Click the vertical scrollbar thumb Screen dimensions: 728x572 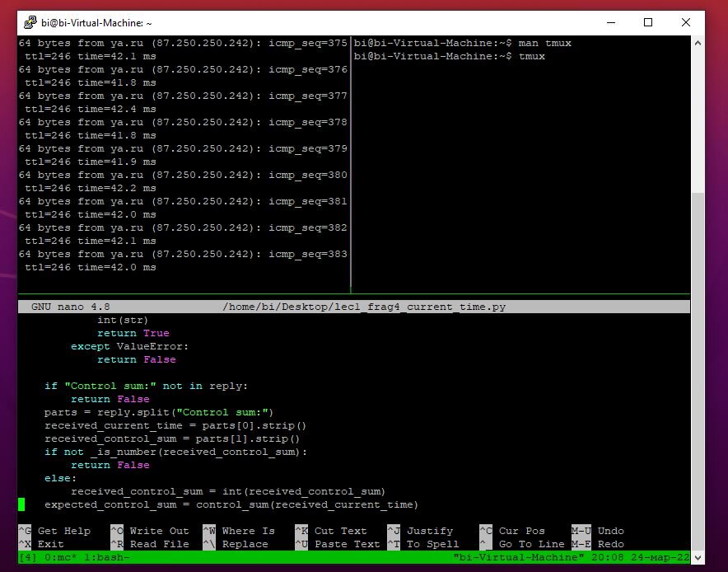pos(698,371)
